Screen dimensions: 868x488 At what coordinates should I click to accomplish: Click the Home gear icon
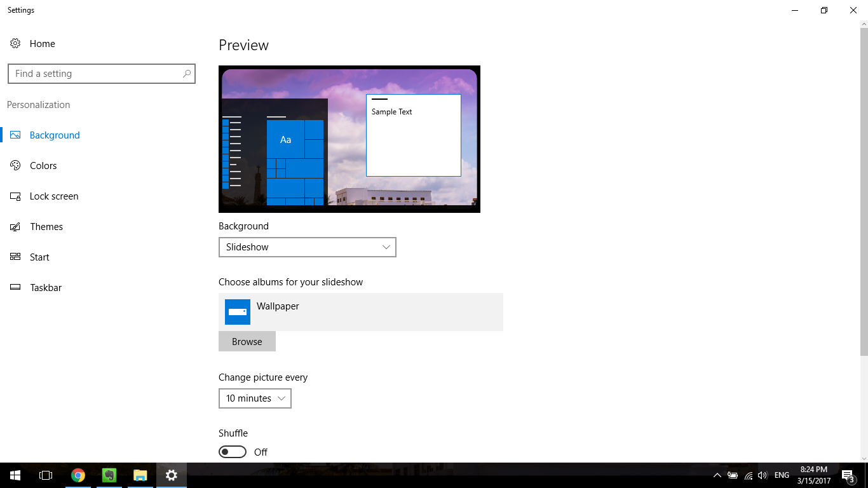click(x=15, y=44)
